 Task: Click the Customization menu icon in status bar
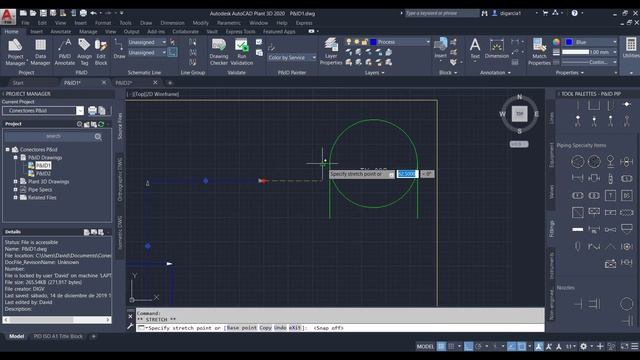[x=635, y=346]
